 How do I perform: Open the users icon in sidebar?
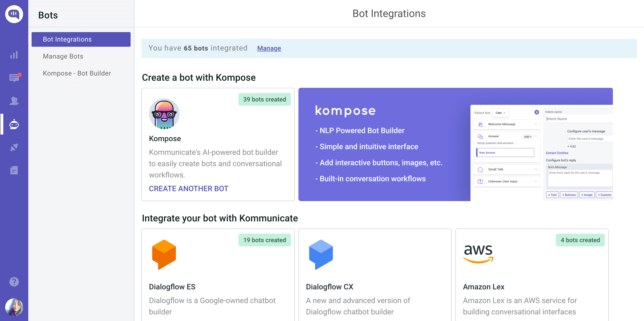14,101
